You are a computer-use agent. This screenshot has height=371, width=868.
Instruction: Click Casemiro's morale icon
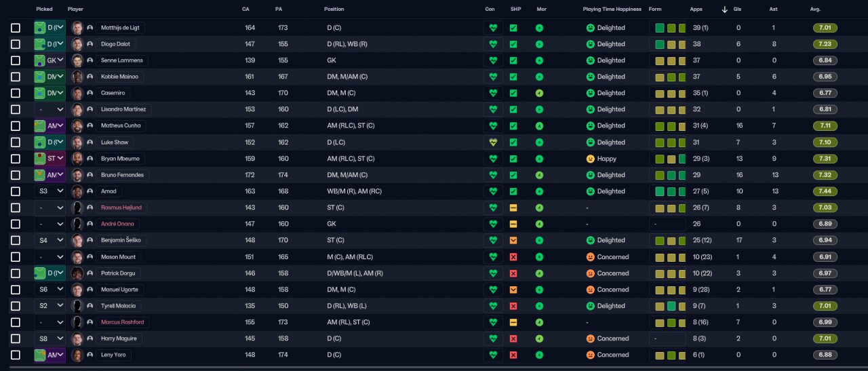[539, 93]
